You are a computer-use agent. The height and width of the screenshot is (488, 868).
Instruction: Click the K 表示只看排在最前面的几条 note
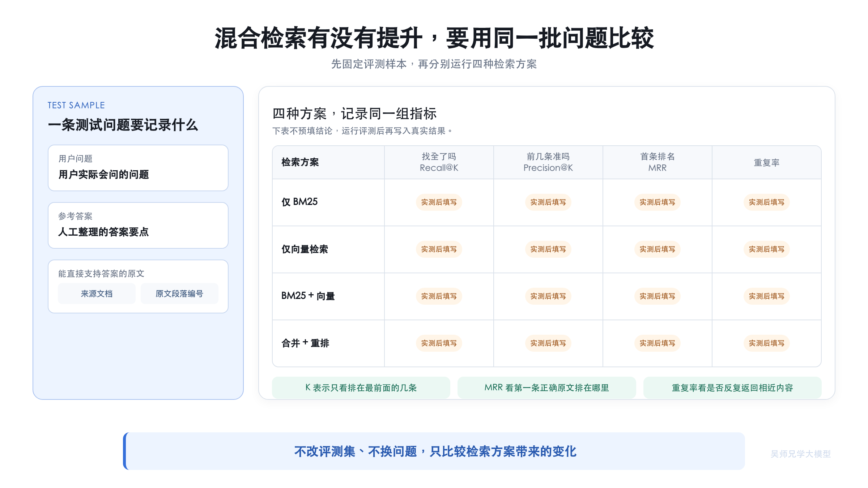[361, 388]
